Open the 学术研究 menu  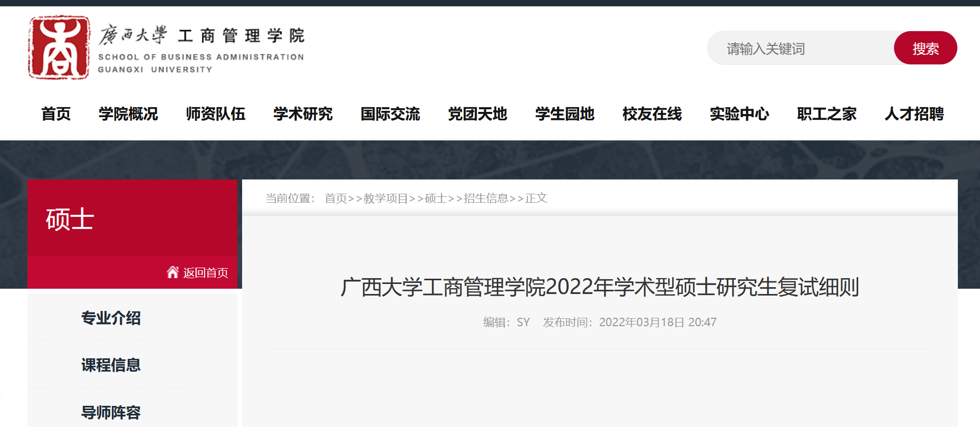(x=303, y=113)
